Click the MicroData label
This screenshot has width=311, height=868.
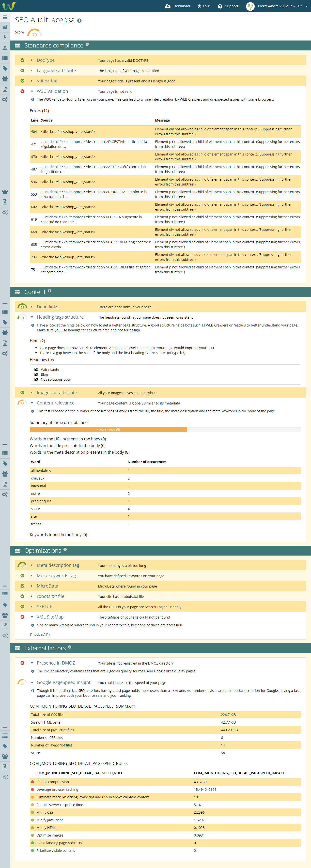point(47,586)
